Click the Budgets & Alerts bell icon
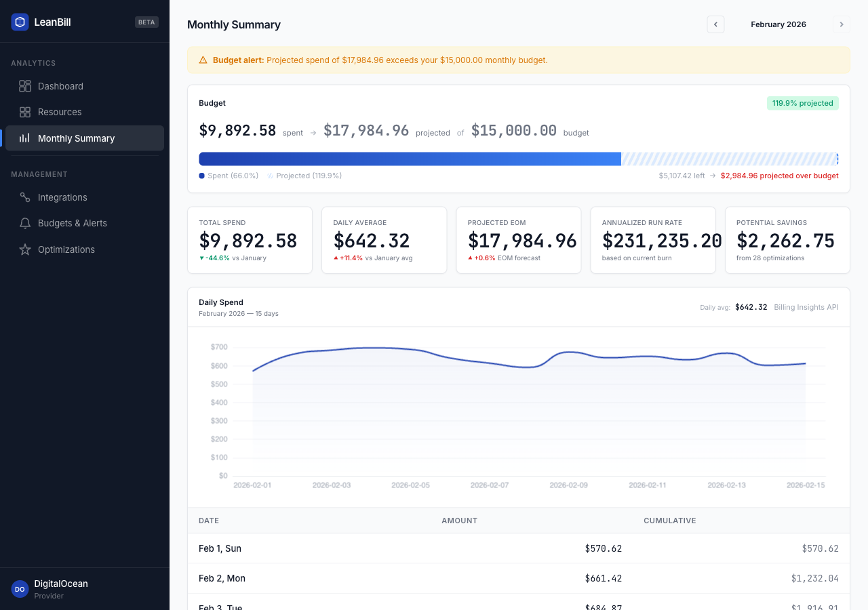Screen dimensions: 868x610 coord(25,223)
